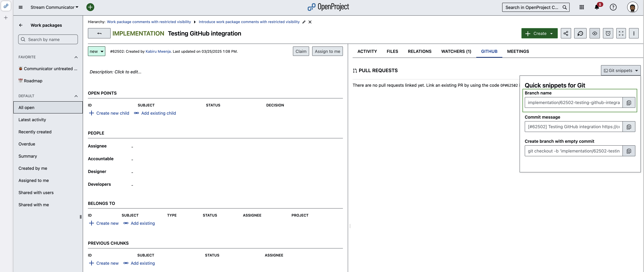Screen dimensions: 644x272
Task: Enter fullscreen view with expand icon
Action: (621, 33)
